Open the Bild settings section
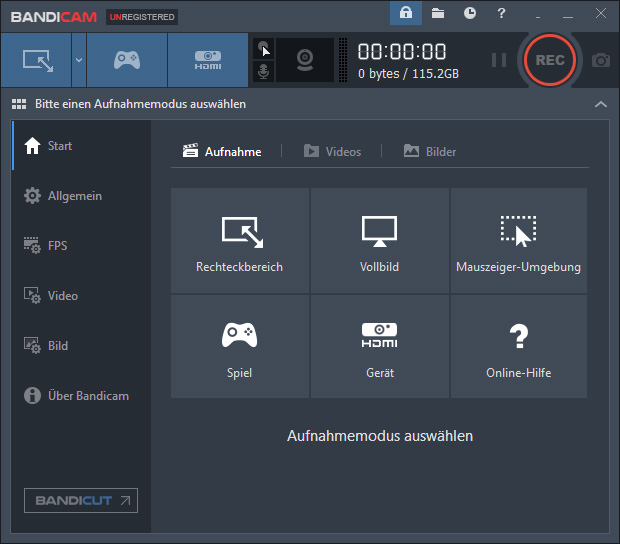 81,346
